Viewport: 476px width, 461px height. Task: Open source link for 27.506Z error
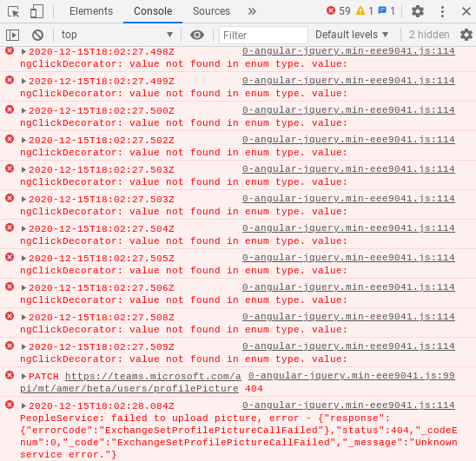tap(348, 287)
